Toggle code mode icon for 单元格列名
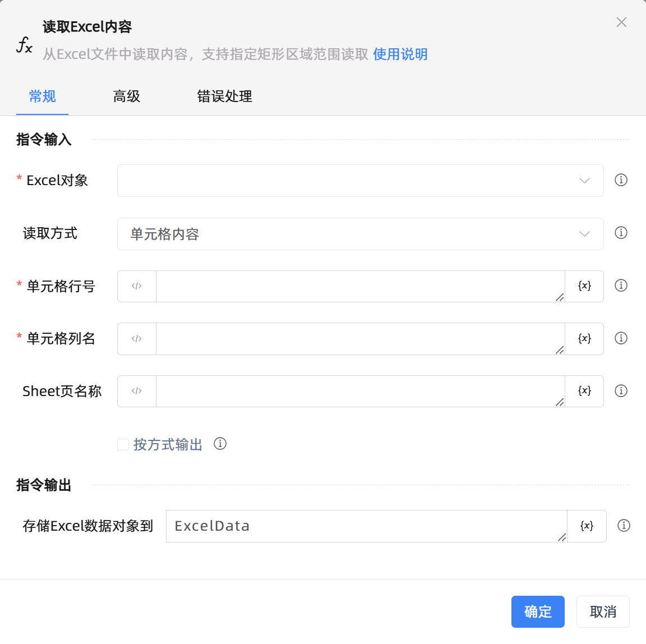This screenshot has width=646, height=644. pyautogui.click(x=137, y=339)
